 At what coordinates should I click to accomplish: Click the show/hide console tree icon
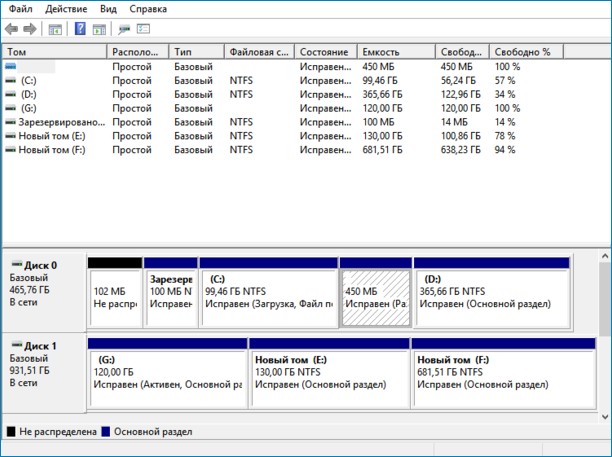click(54, 29)
